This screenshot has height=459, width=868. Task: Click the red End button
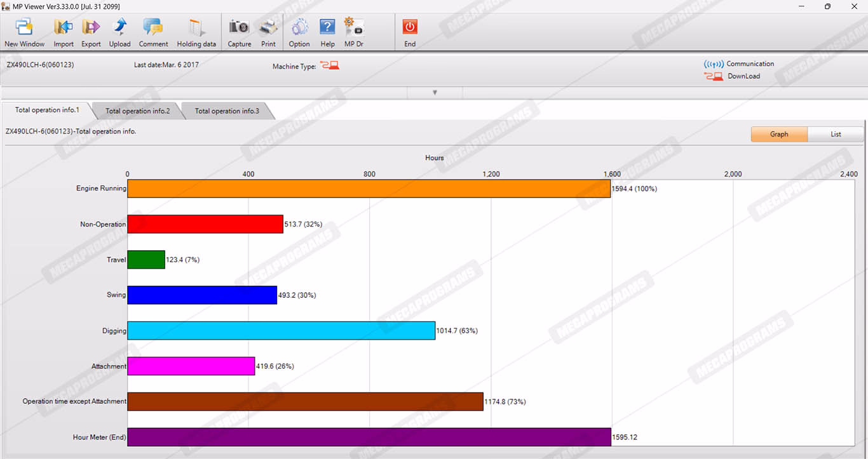coord(410,32)
